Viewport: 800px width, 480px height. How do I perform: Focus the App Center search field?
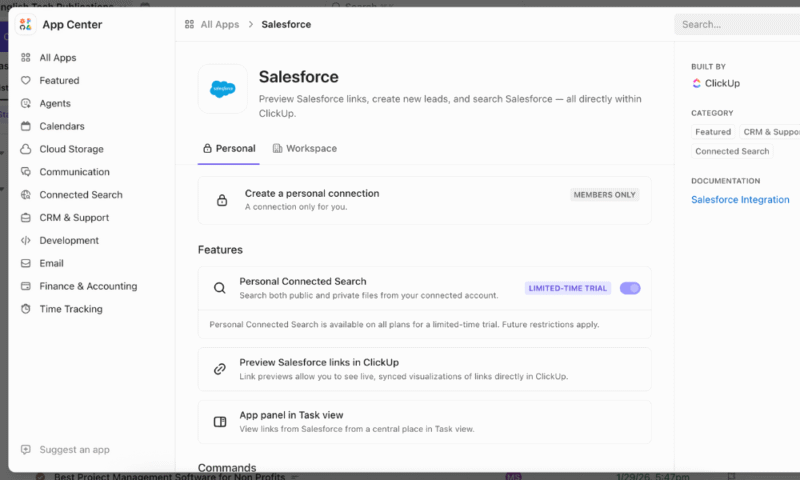coord(737,24)
